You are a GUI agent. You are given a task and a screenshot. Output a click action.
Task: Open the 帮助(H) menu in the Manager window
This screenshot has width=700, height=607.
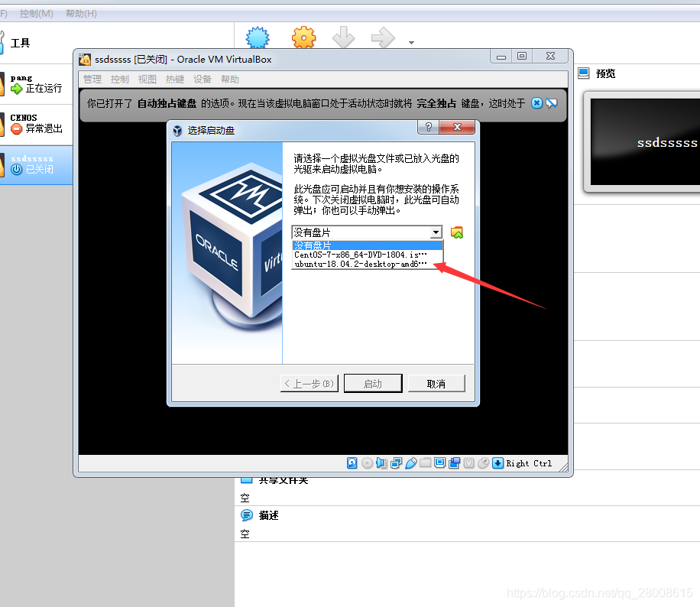(x=81, y=14)
